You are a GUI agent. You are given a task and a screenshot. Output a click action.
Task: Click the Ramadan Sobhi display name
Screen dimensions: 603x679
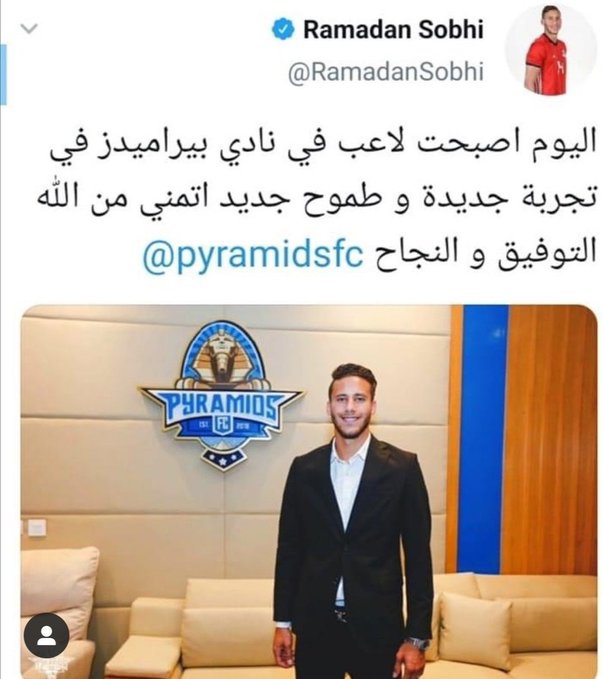(x=393, y=29)
